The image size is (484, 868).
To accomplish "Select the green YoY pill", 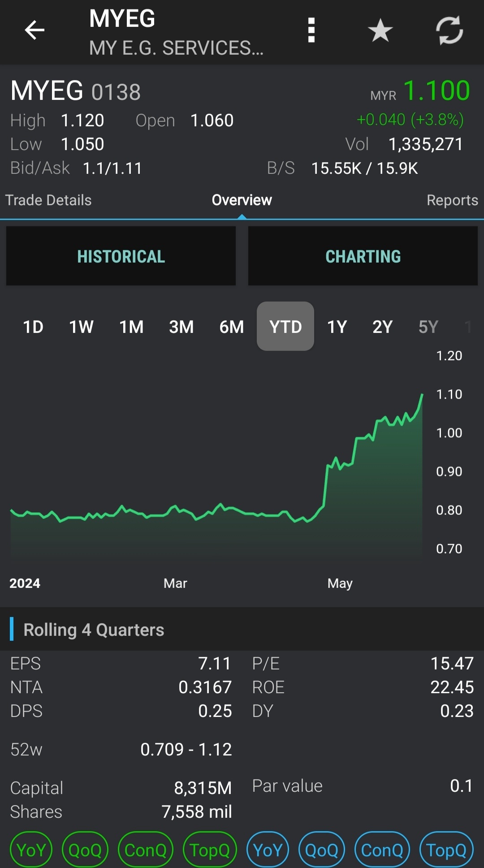I will point(31,850).
